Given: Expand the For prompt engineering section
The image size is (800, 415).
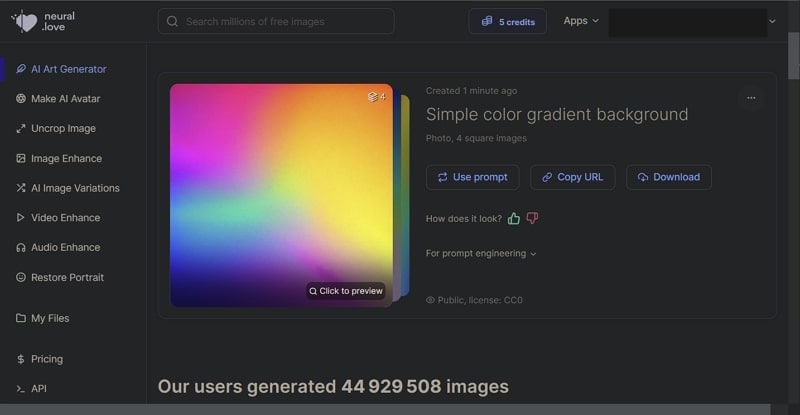Looking at the screenshot, I should [481, 254].
